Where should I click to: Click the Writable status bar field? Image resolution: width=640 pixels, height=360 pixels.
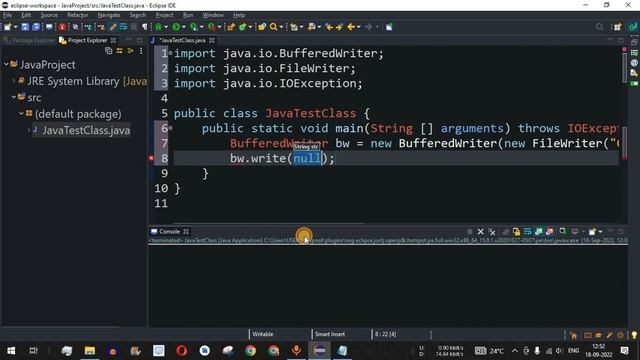click(x=263, y=334)
